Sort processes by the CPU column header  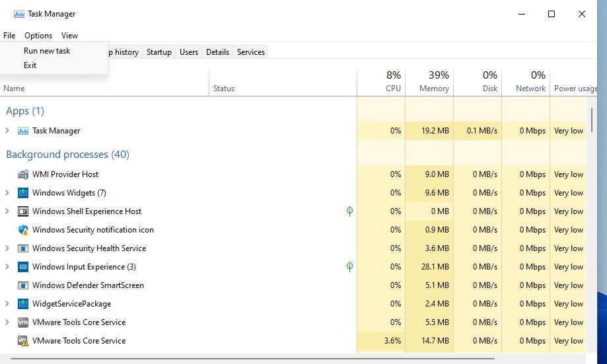(x=392, y=82)
